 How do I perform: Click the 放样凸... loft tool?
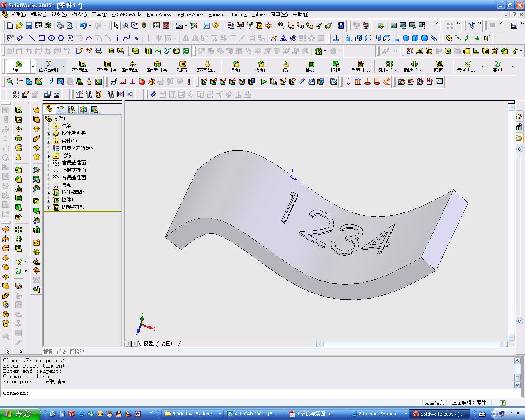coord(207,66)
